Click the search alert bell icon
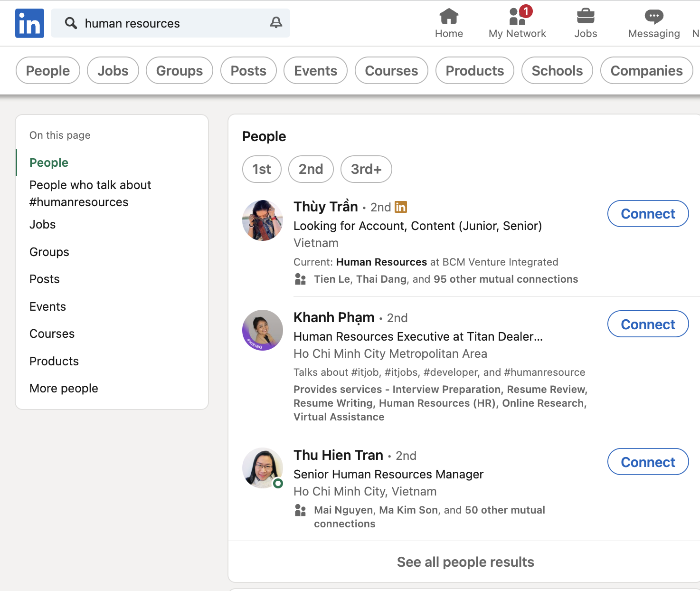 coord(276,23)
